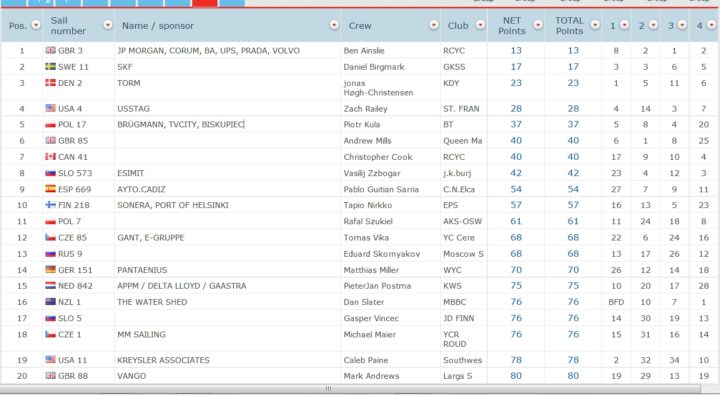Viewport: 720px width, 395px height.
Task: Click the British flag beside GBR 88
Action: click(x=51, y=375)
